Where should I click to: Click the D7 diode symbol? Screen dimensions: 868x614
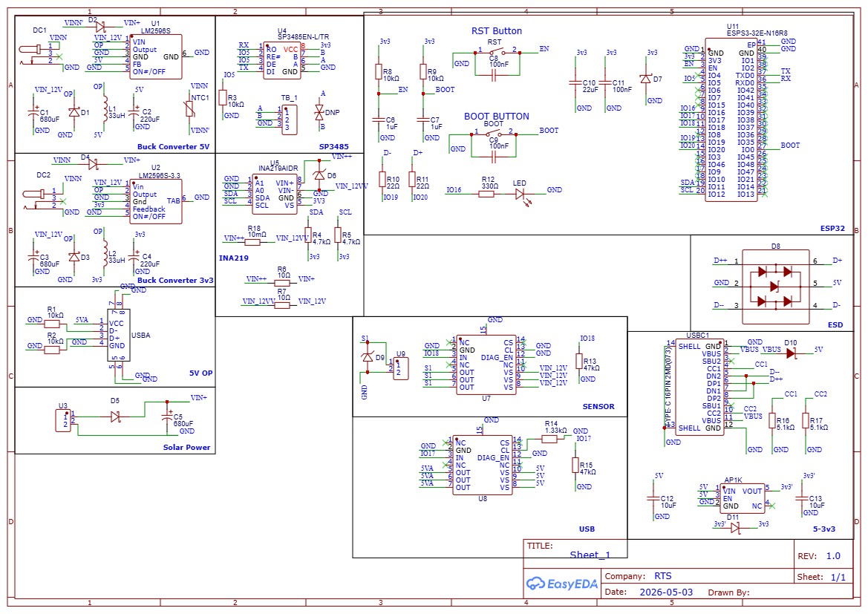[645, 79]
